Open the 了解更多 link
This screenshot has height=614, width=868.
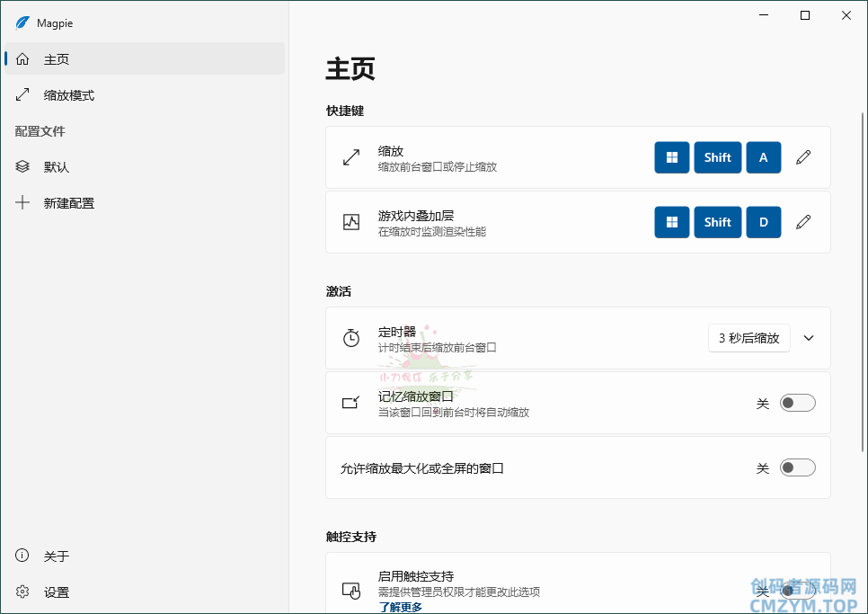coord(400,607)
